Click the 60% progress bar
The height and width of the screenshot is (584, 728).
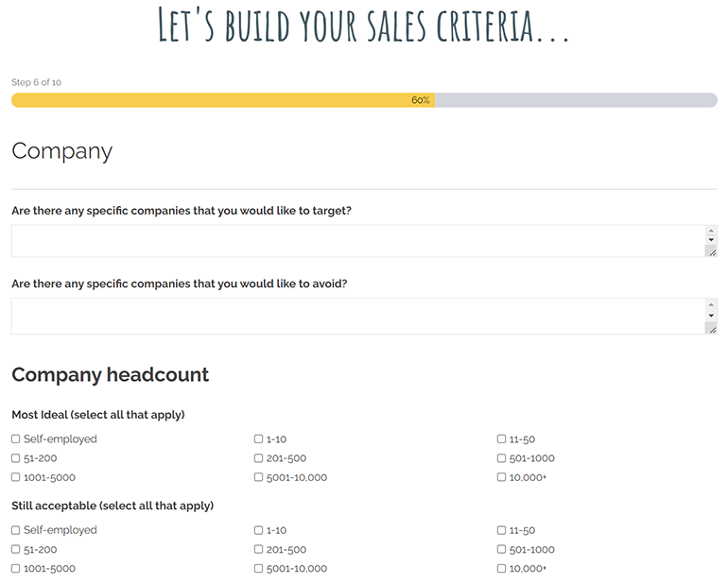(x=364, y=100)
